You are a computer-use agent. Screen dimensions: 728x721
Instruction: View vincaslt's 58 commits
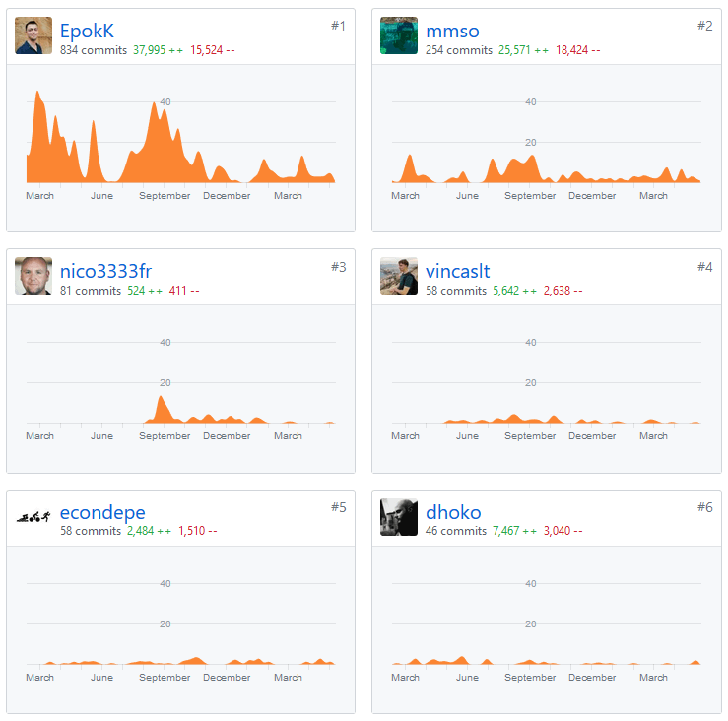[x=456, y=291]
